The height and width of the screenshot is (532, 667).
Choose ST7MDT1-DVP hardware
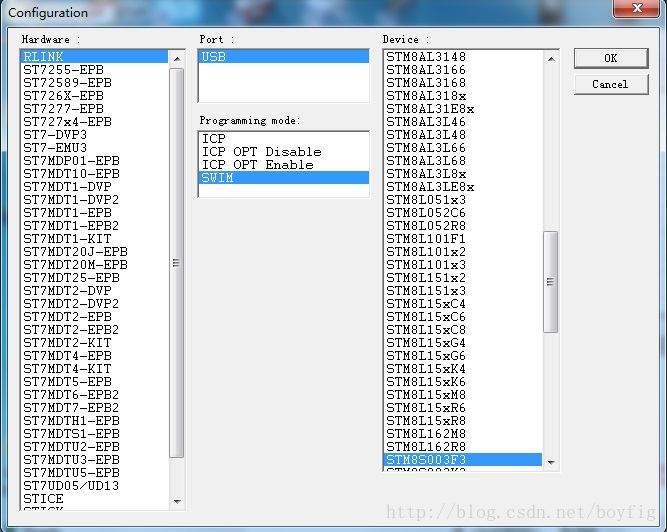pos(94,187)
